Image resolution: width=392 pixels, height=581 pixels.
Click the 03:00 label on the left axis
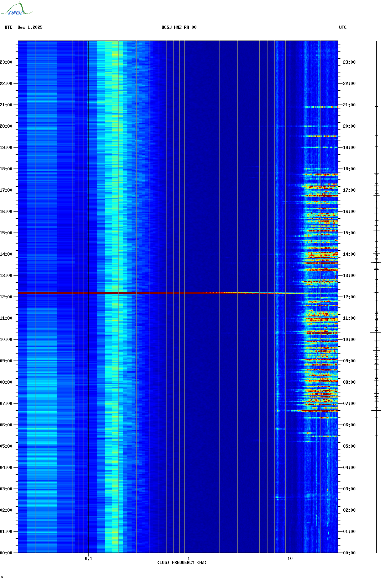tap(6, 489)
